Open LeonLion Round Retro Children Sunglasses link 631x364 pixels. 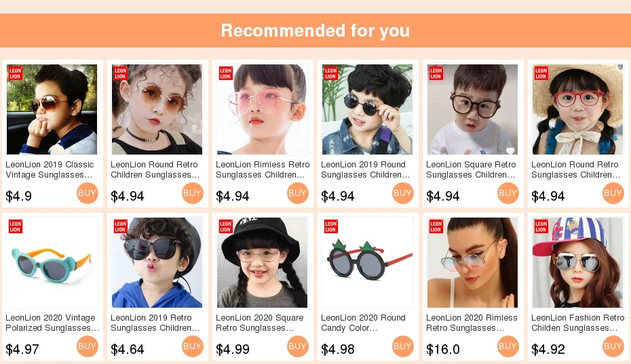point(155,169)
